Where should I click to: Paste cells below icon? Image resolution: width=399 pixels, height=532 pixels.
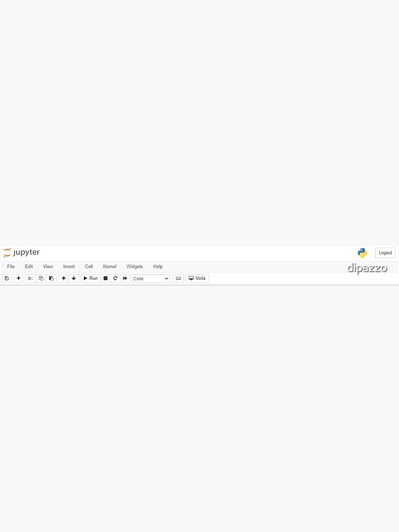pos(51,278)
